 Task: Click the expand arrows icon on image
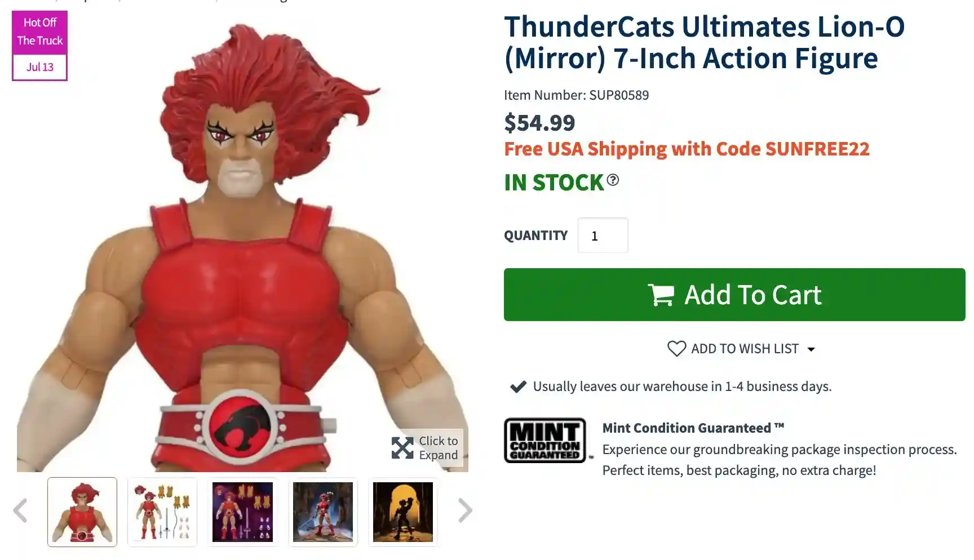click(x=402, y=448)
